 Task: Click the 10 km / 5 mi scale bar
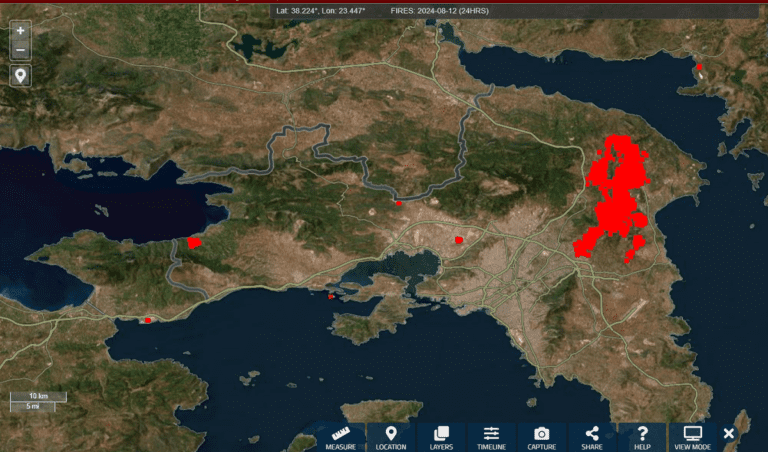tap(38, 401)
